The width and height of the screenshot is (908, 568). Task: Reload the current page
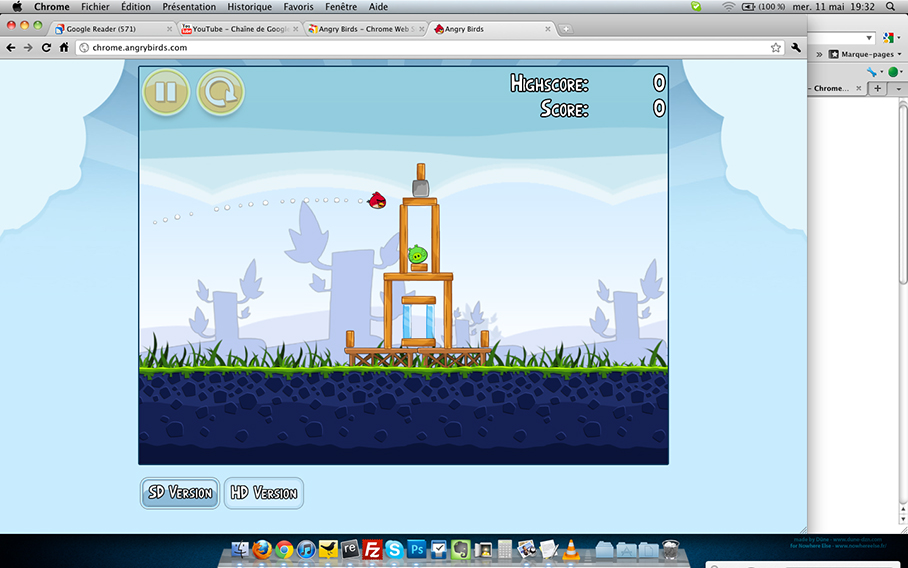[x=46, y=47]
